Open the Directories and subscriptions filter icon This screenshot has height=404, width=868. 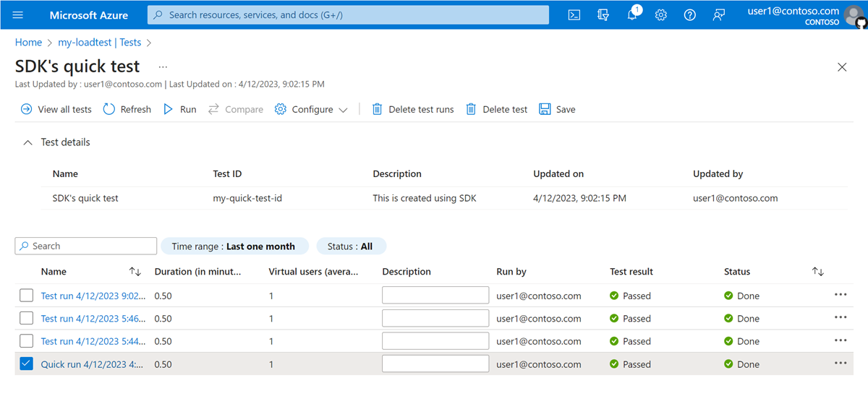tap(603, 14)
